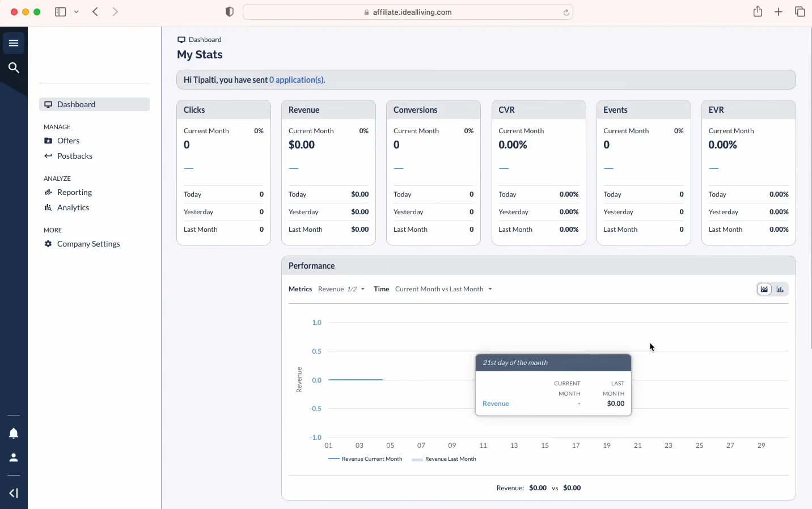Open Safari tab overview icon
The height and width of the screenshot is (509, 812).
click(x=800, y=12)
